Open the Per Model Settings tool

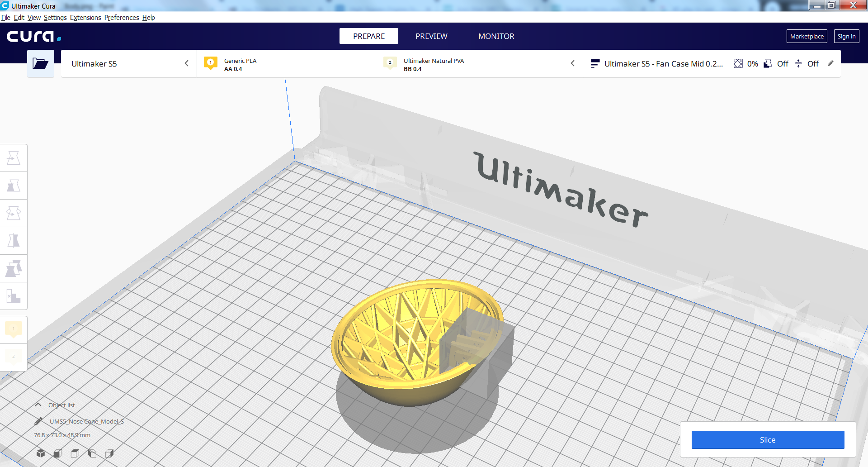[x=14, y=268]
